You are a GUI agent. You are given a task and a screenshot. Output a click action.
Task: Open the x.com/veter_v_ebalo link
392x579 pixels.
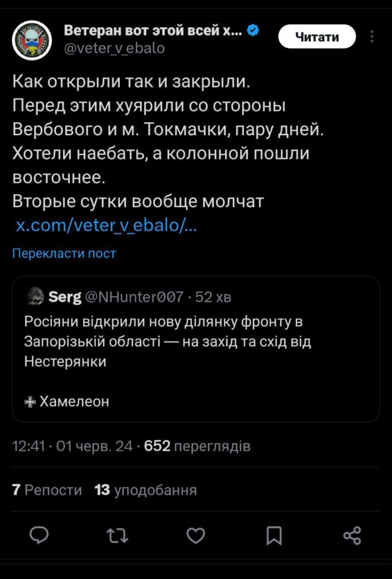point(106,226)
